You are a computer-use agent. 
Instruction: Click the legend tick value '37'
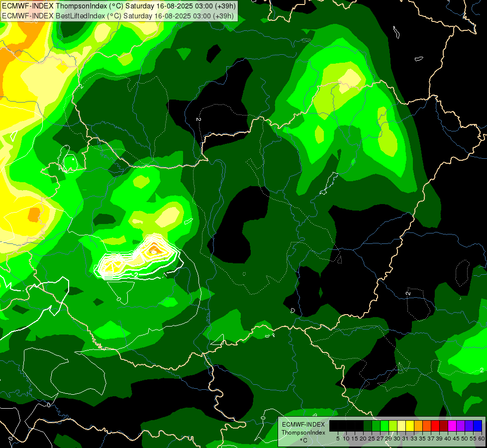(x=431, y=439)
